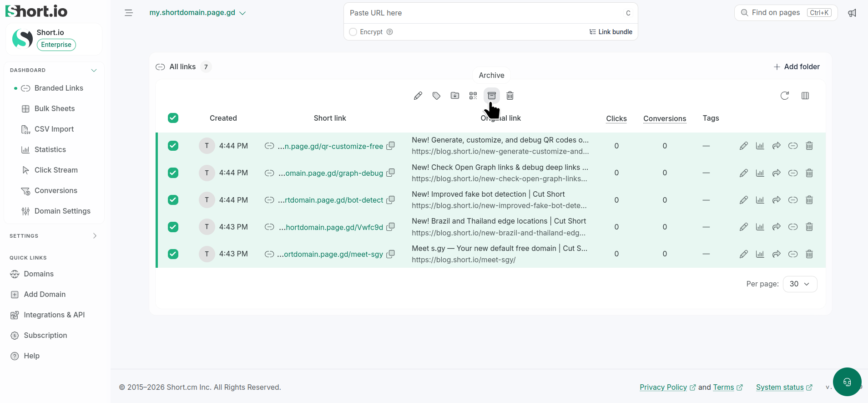Expand the Settings sidebar section

tap(54, 236)
